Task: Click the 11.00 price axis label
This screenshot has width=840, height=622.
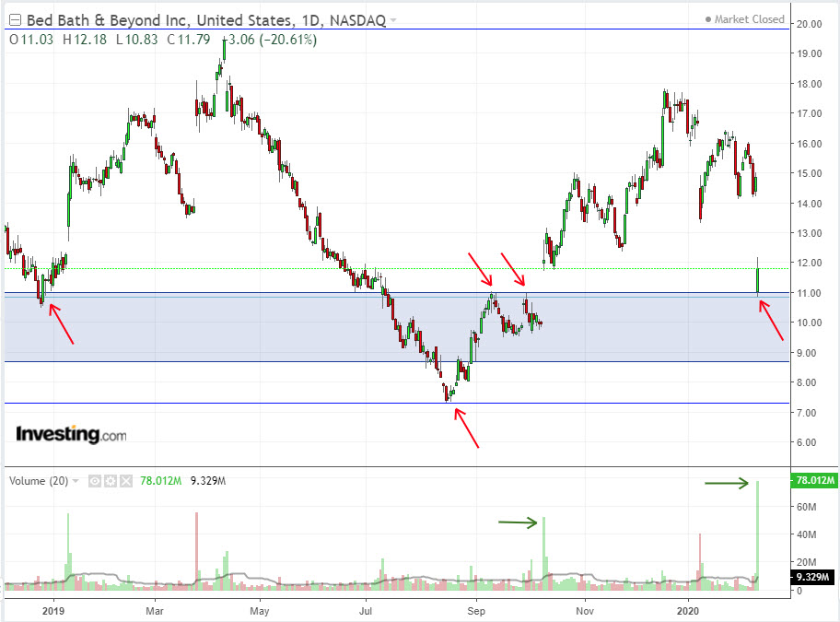Action: tap(809, 293)
